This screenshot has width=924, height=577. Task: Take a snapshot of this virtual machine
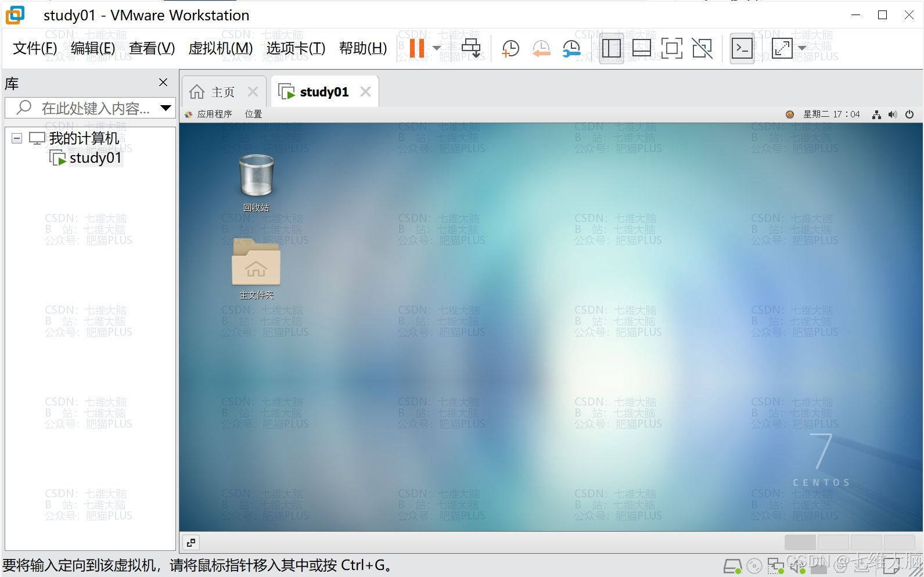tap(510, 48)
